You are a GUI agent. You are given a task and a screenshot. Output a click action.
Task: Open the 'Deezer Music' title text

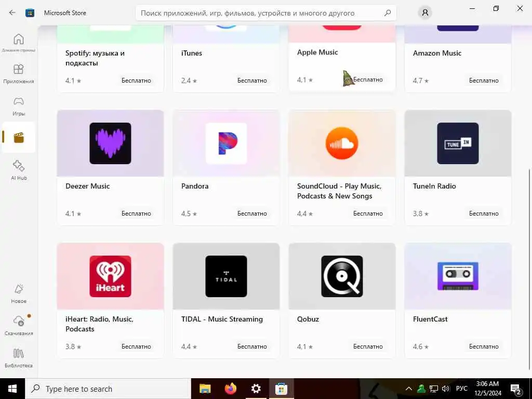click(x=87, y=187)
